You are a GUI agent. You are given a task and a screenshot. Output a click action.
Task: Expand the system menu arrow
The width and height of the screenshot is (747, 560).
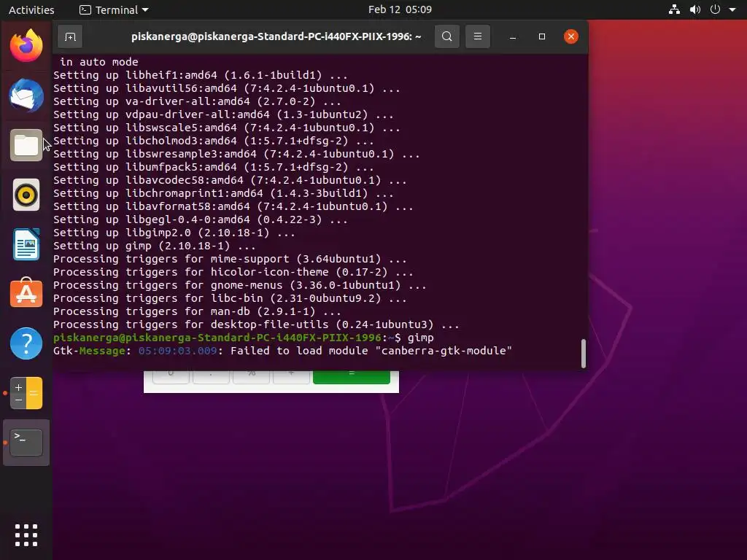pyautogui.click(x=732, y=9)
